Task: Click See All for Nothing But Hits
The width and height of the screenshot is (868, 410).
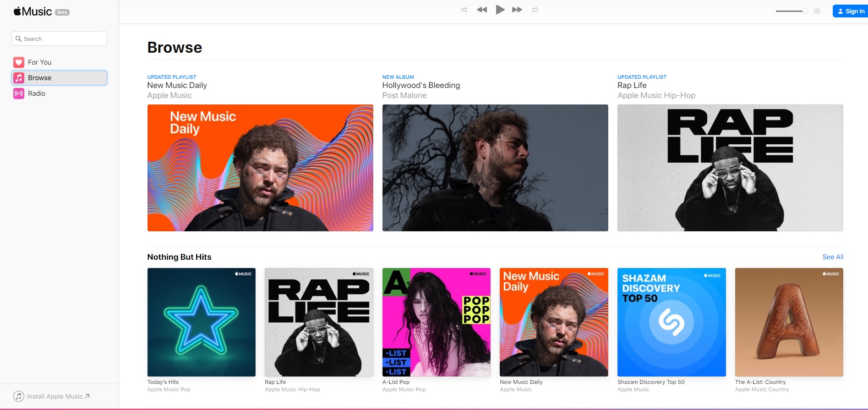Action: click(x=832, y=257)
